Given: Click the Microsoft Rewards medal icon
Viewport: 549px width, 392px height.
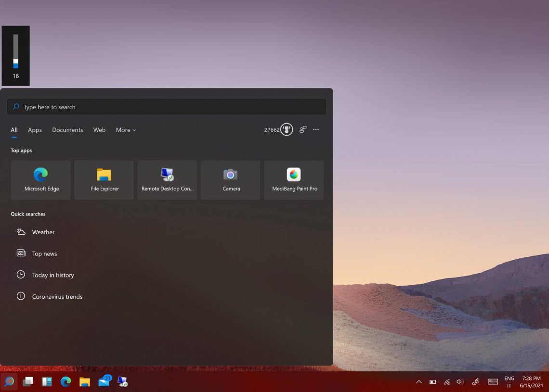Looking at the screenshot, I should pos(287,129).
